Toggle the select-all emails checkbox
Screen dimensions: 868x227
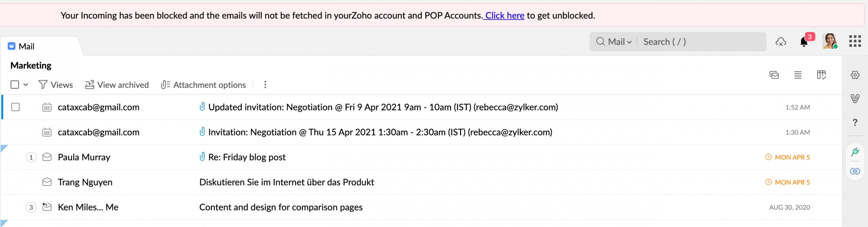click(x=15, y=84)
